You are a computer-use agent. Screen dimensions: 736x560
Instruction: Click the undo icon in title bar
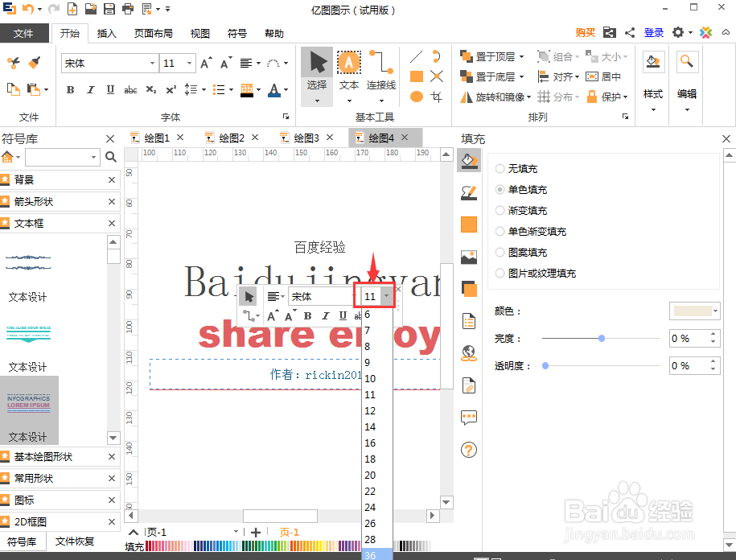(x=28, y=9)
